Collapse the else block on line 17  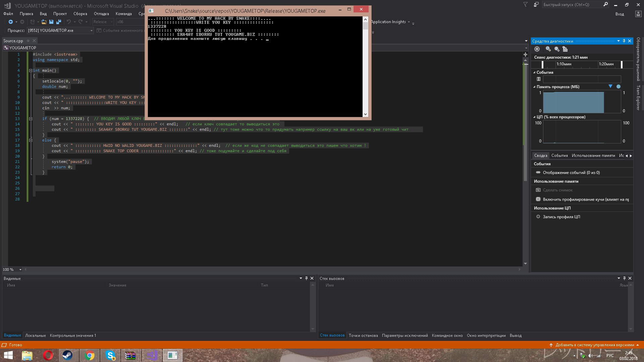tap(31, 140)
